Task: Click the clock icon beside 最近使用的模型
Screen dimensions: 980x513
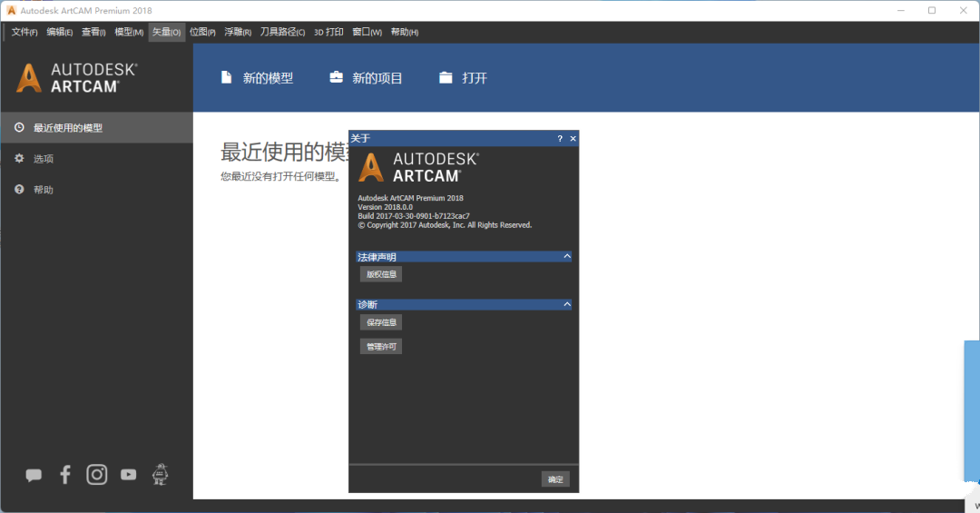Action: point(19,128)
